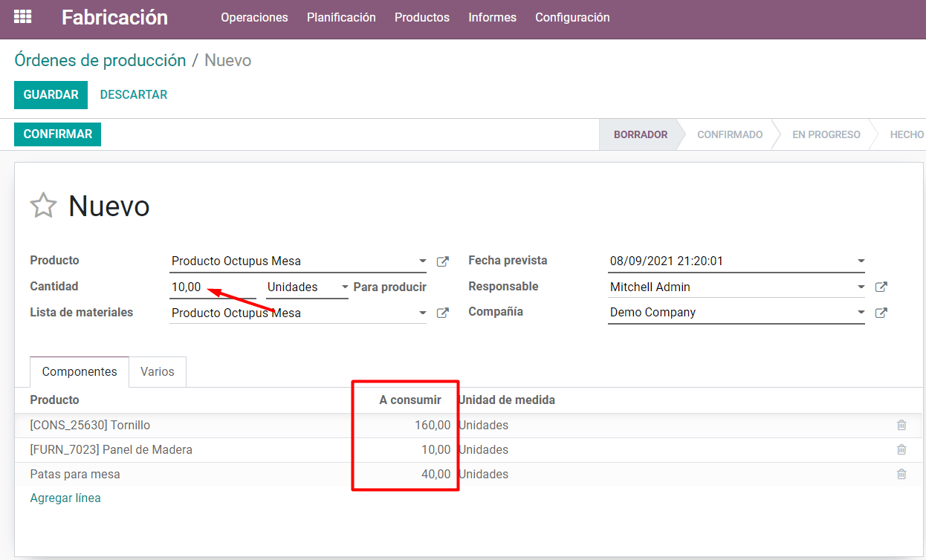Screen dimensions: 926x560
Task: Click the GUARDAR button
Action: [x=51, y=95]
